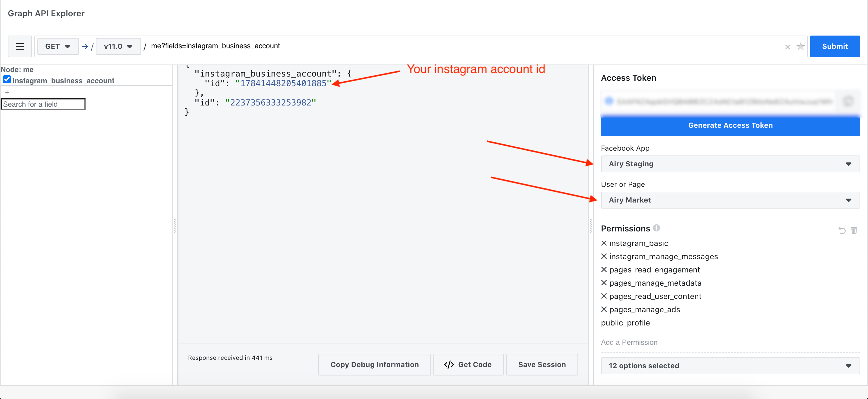Click the Permissions info icon
This screenshot has height=399, width=868.
coord(656,228)
